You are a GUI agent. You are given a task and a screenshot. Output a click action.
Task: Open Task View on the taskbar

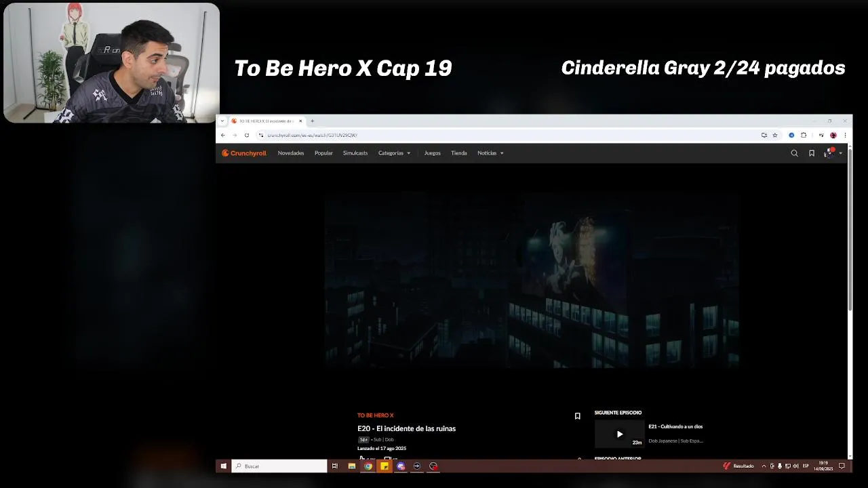pos(335,466)
